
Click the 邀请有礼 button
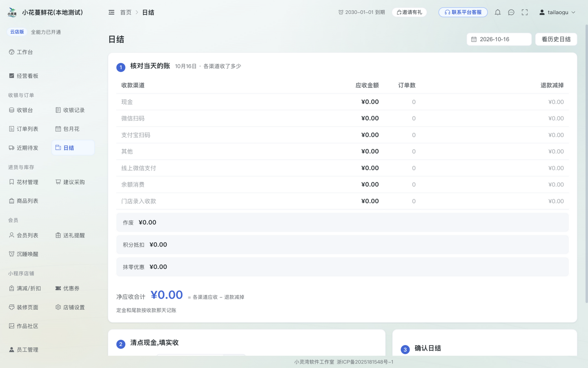pos(410,12)
